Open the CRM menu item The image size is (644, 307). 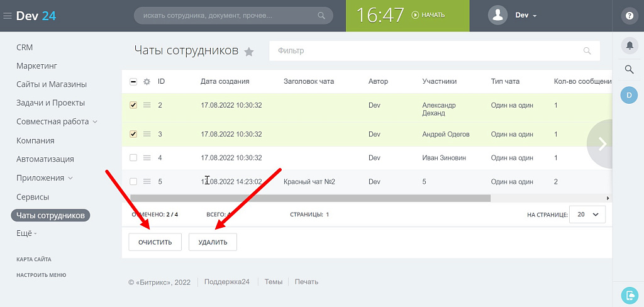pyautogui.click(x=25, y=47)
